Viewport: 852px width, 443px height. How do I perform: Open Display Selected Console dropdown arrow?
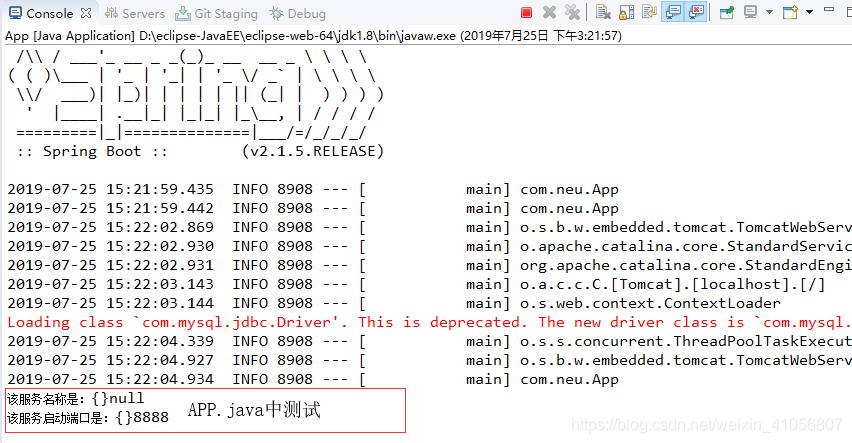pyautogui.click(x=769, y=12)
